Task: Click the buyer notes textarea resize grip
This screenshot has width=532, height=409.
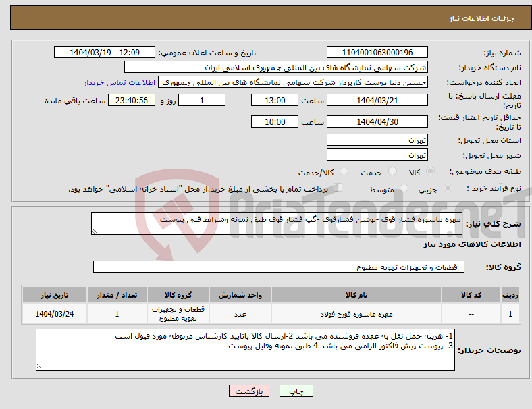Action: pyautogui.click(x=39, y=367)
